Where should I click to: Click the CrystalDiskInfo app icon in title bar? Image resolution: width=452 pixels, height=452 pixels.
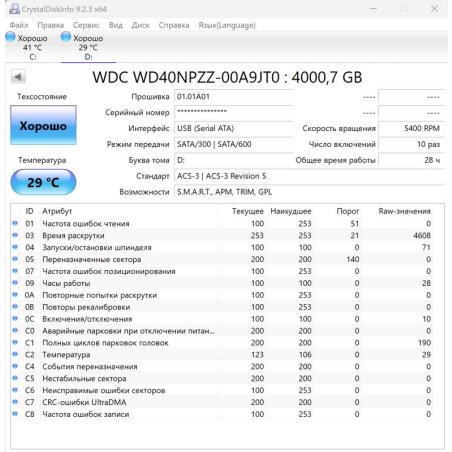tap(14, 9)
